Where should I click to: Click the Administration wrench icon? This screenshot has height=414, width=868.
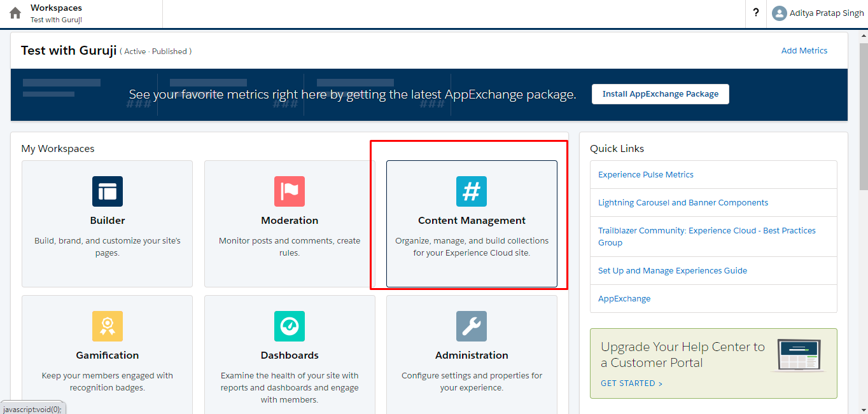pyautogui.click(x=472, y=326)
